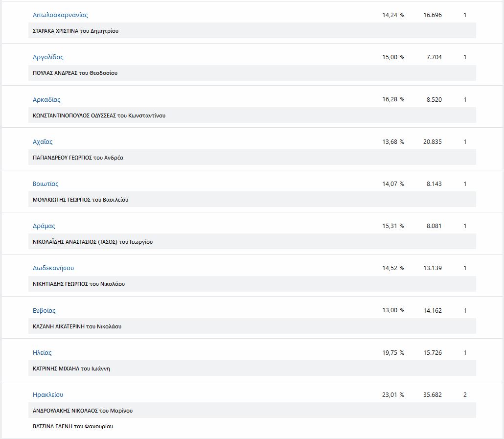Select the Δράμας constituency link
Screen dimensions: 504x439
pos(44,226)
